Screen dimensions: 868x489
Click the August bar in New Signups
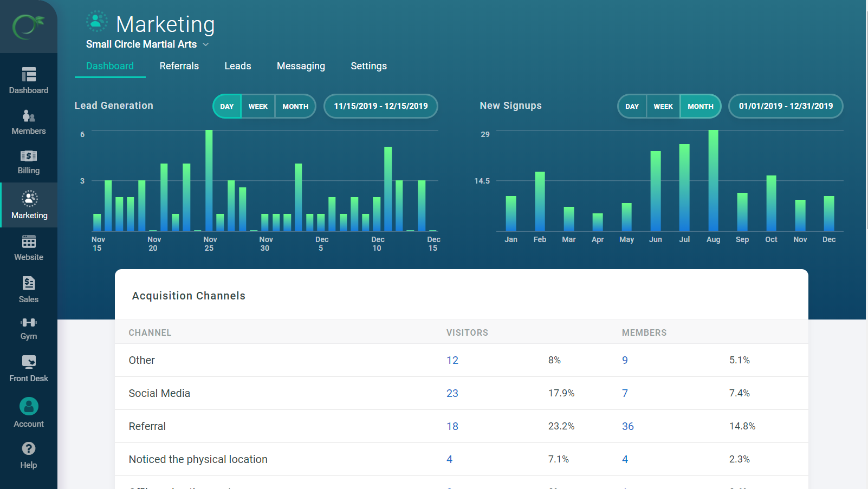pyautogui.click(x=713, y=181)
